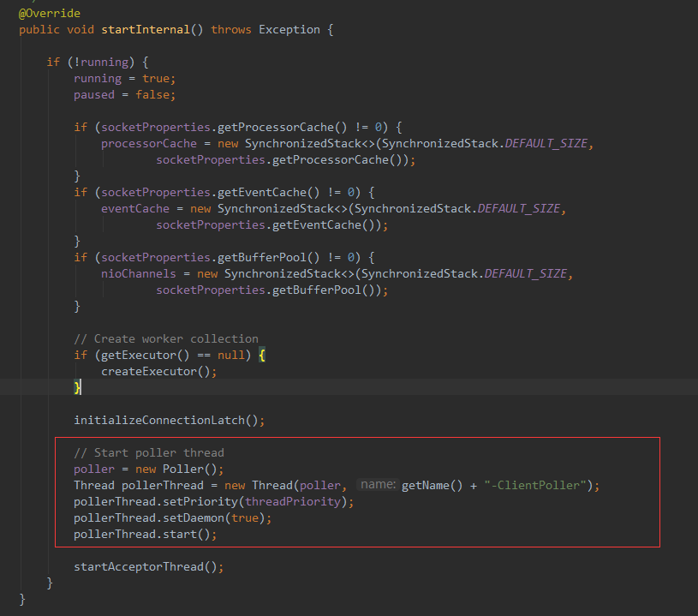
Task: Click the 'running = true;' line
Action: [125, 79]
